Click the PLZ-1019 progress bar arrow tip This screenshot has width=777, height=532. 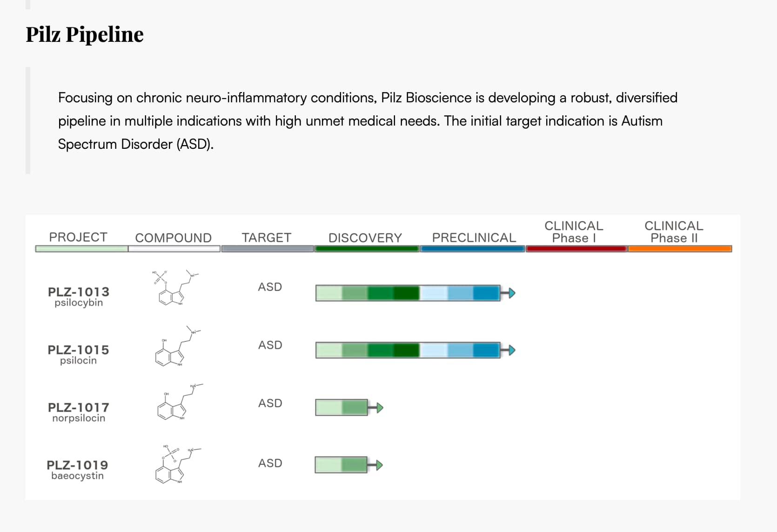tap(379, 465)
